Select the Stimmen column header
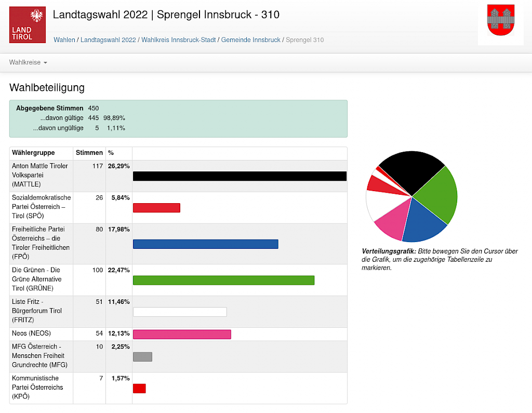The height and width of the screenshot is (413, 532). [89, 153]
